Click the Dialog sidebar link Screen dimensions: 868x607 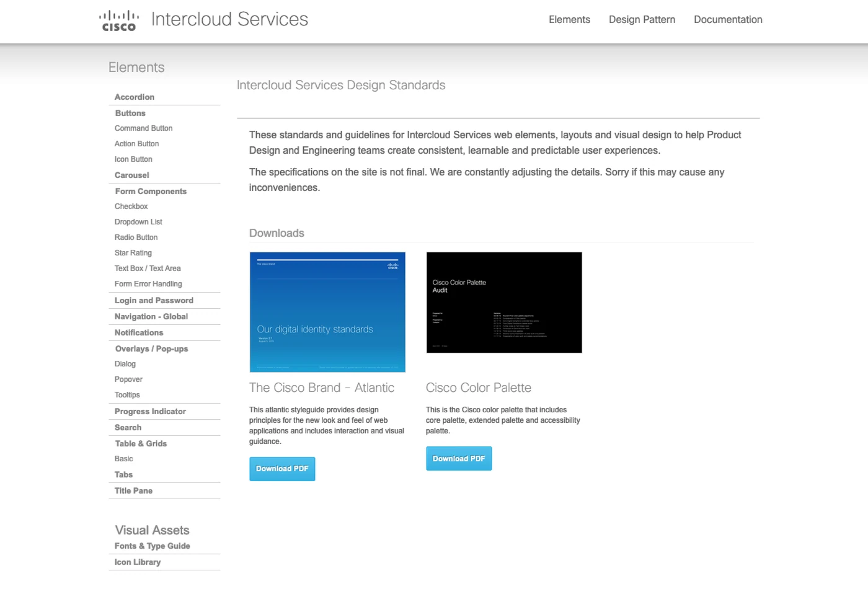coord(125,364)
